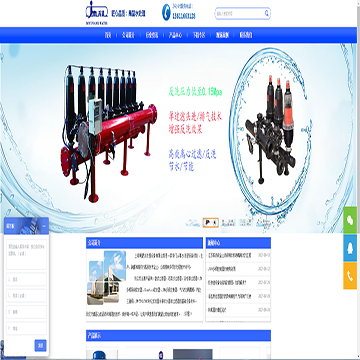Select the orange-bordered banner slide thumbnail
The image size is (360, 360).
click(211, 222)
